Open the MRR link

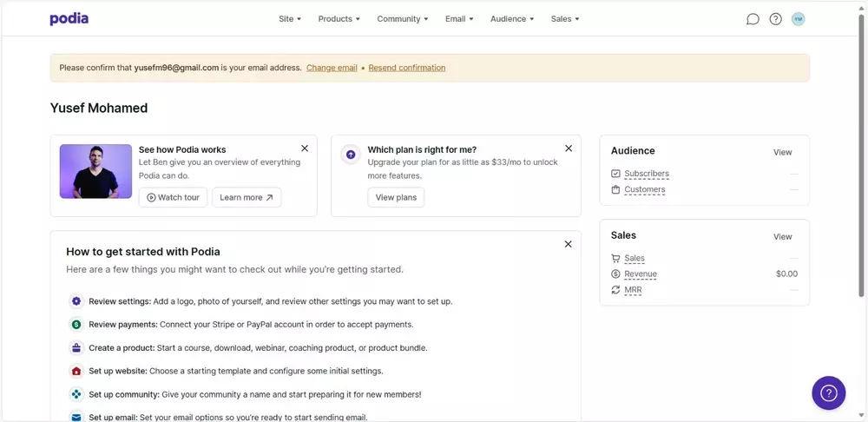634,290
